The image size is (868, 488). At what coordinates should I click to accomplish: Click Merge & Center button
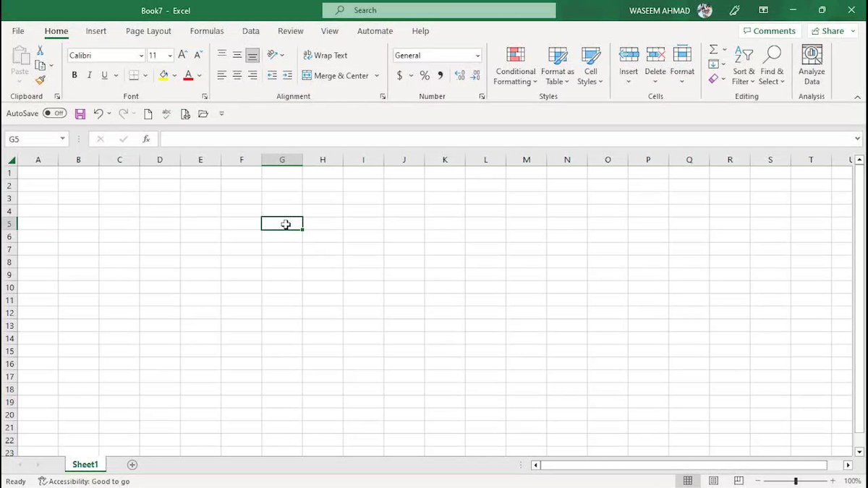[336, 75]
